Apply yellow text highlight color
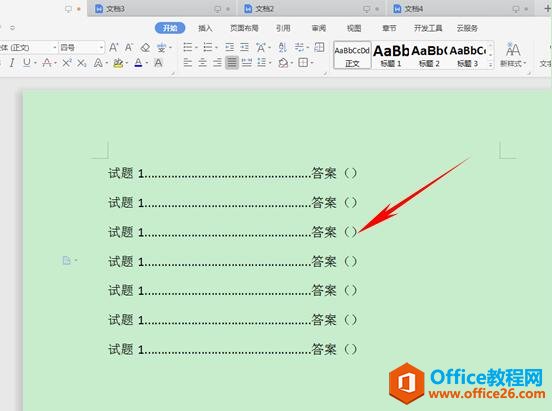Image resolution: width=552 pixels, height=411 pixels. [118, 63]
